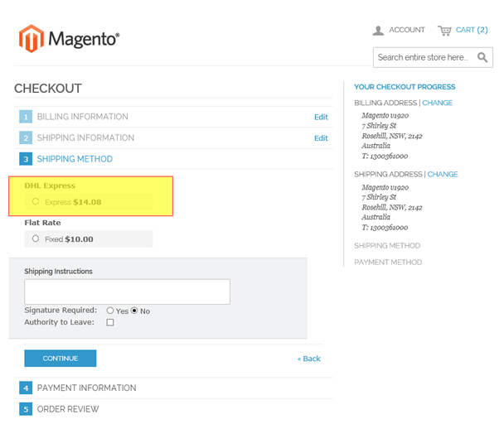Open the Account user icon
The width and height of the screenshot is (499, 448).
click(378, 31)
